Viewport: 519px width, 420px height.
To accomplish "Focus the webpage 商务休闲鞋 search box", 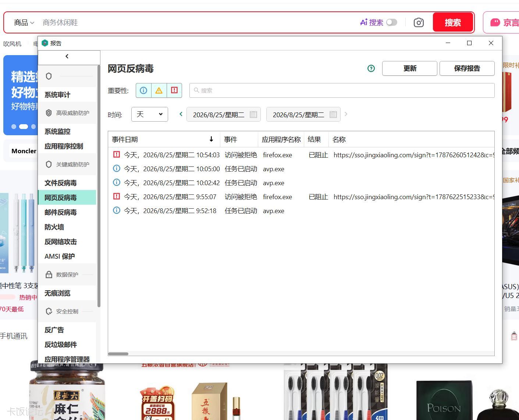I will tap(199, 23).
